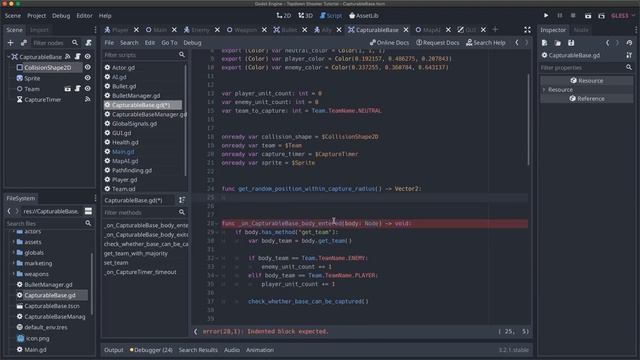The height and width of the screenshot is (360, 640).
Task: Play the current scene
Action: [x=588, y=16]
